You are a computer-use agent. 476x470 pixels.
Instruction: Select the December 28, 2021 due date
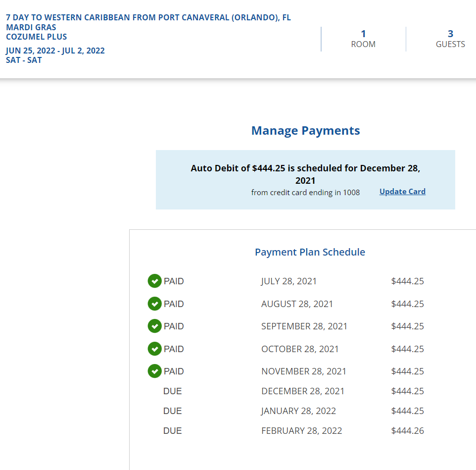pyautogui.click(x=302, y=391)
